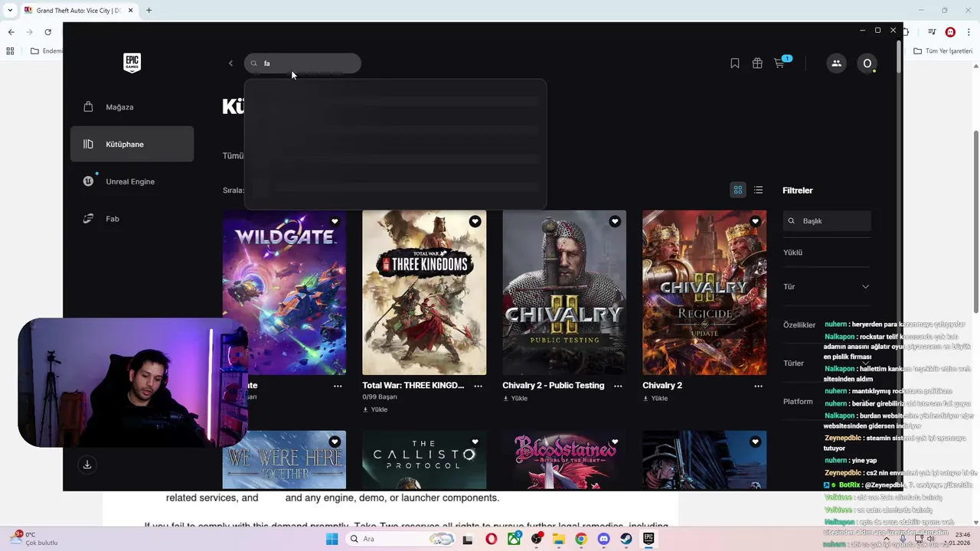The image size is (980, 551).
Task: Select the Yüklü filter
Action: pyautogui.click(x=792, y=253)
